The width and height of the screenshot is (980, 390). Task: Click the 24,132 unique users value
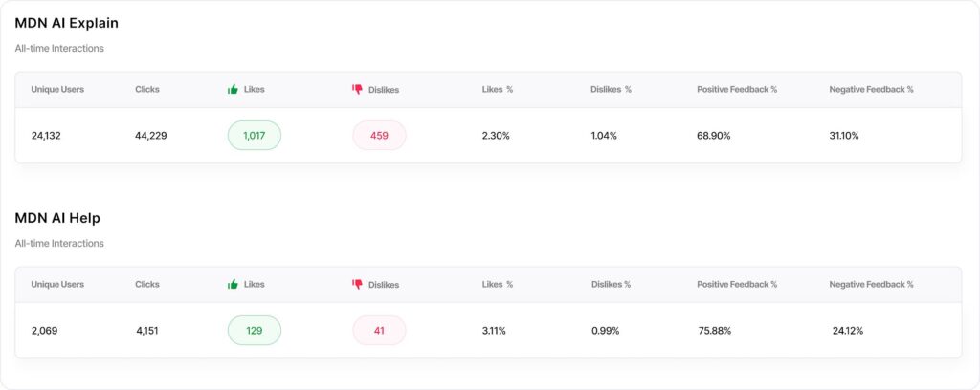[x=46, y=136]
